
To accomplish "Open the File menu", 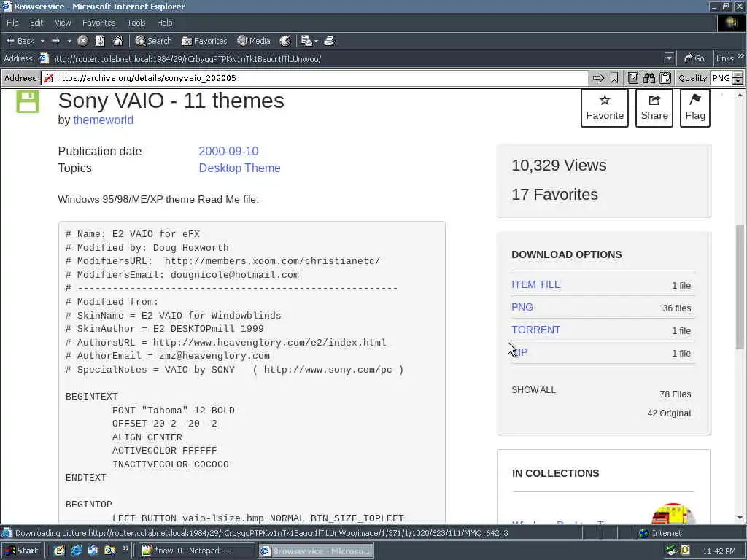I will point(12,23).
